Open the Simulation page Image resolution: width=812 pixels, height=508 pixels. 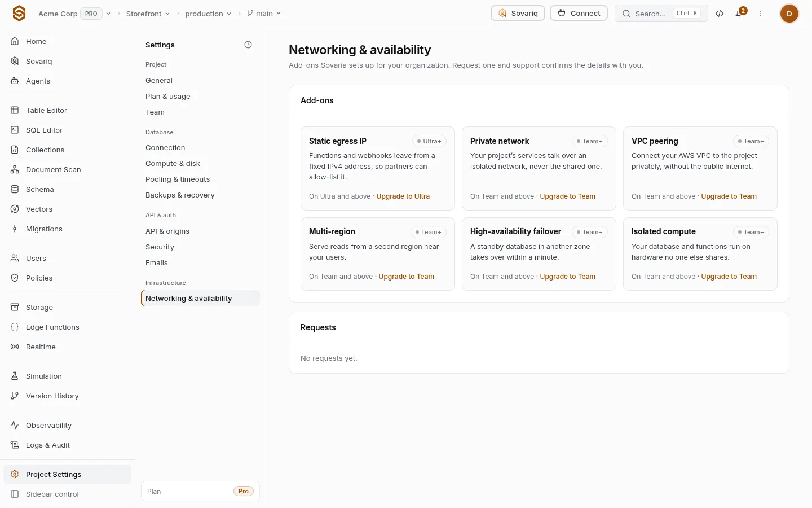tap(68, 376)
